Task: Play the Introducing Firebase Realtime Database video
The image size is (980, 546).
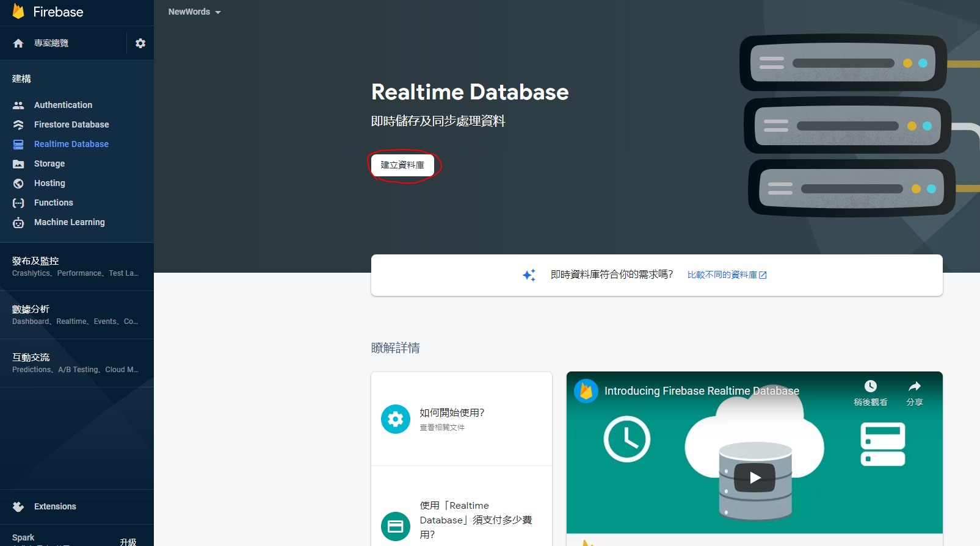Action: point(755,478)
